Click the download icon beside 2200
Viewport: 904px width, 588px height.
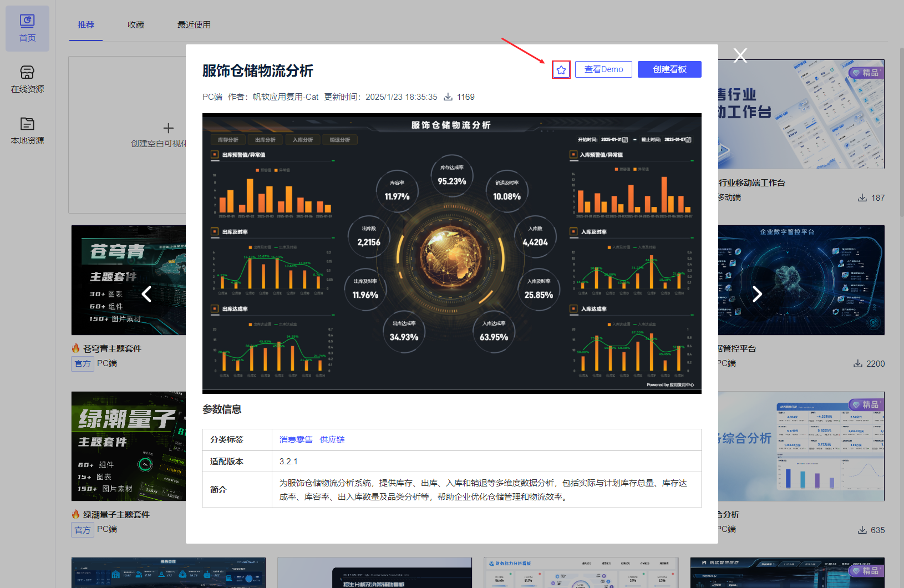[857, 364]
